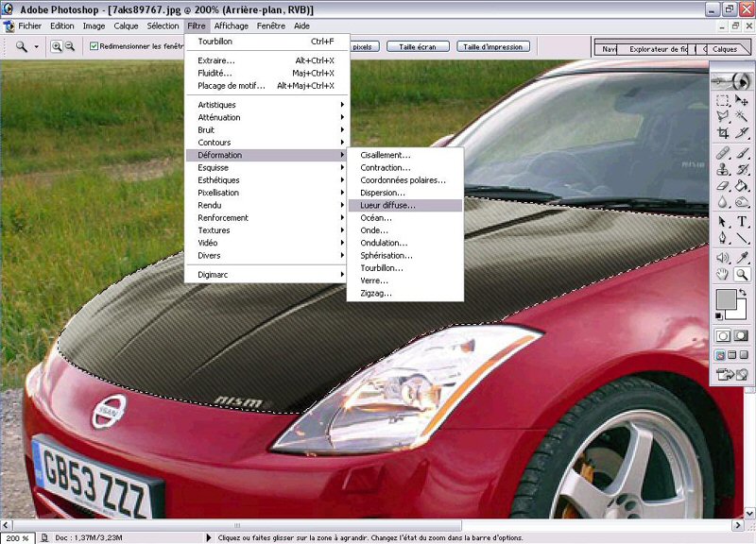Select the History Brush tool
The image size is (756, 544).
pos(742,169)
